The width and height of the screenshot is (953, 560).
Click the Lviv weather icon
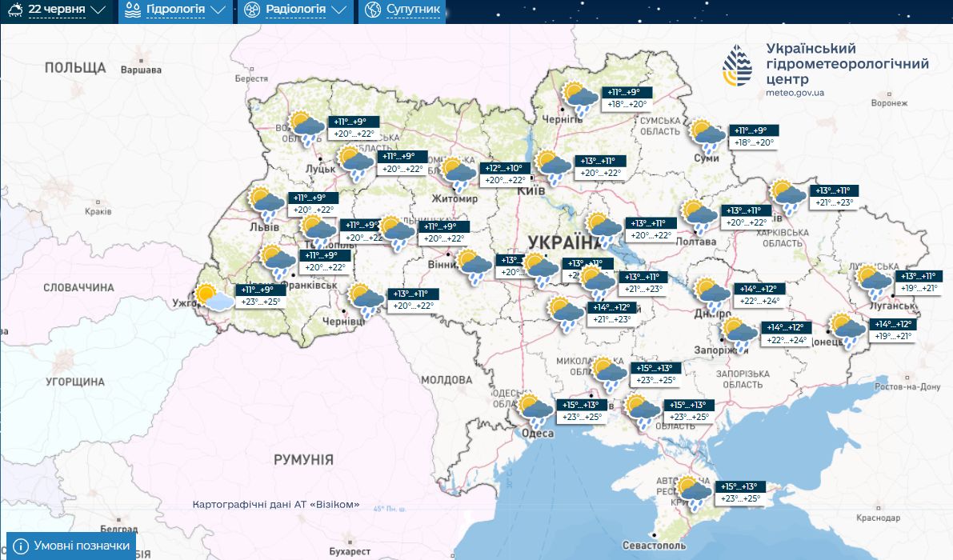[x=265, y=204]
